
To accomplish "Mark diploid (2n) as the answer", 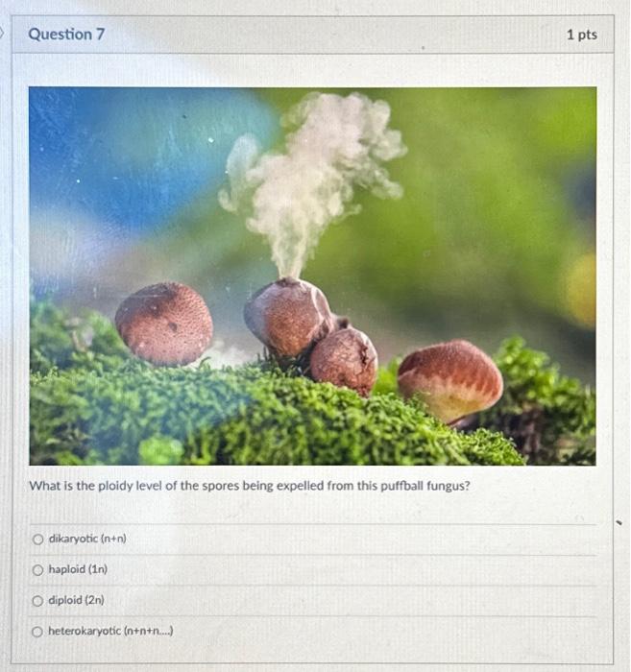I will tap(37, 601).
